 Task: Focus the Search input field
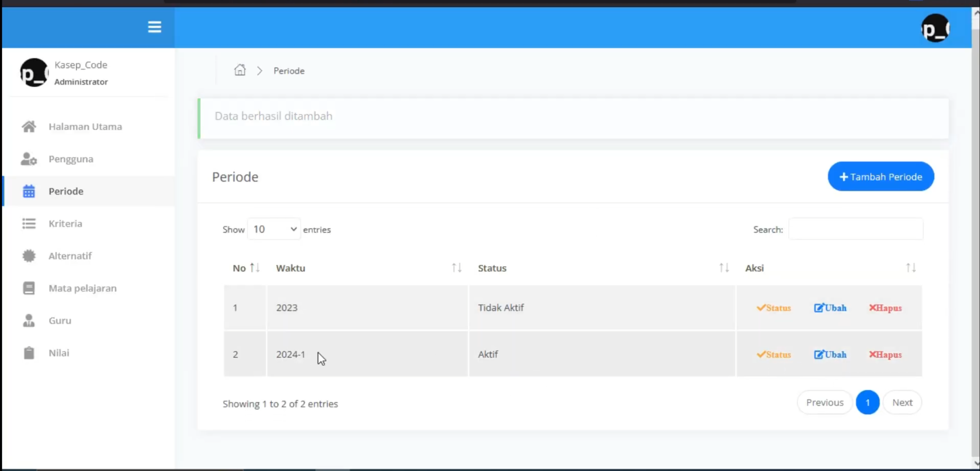pyautogui.click(x=856, y=229)
